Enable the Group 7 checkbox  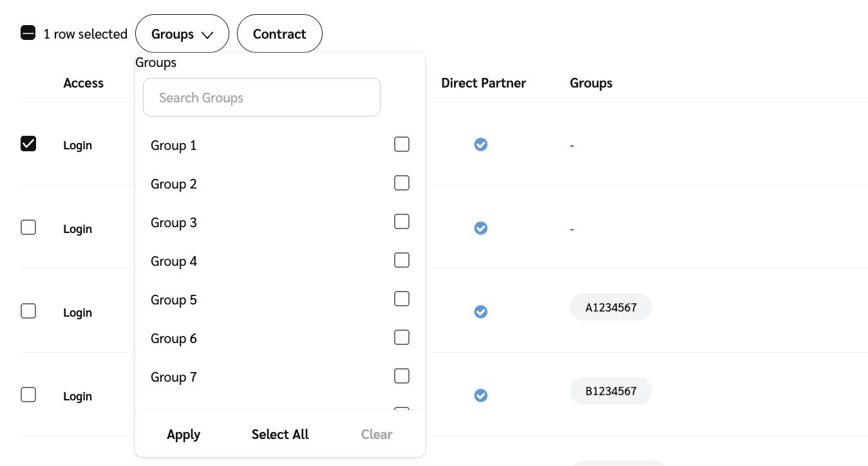pyautogui.click(x=401, y=377)
